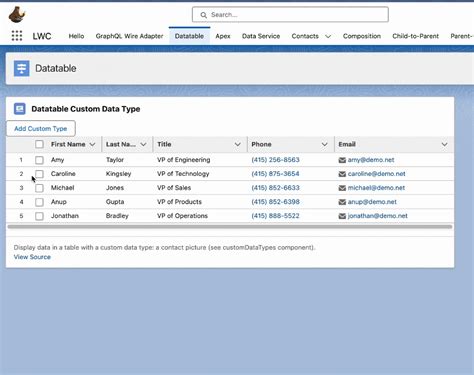474x375 pixels.
Task: Click the search magnifier icon
Action: coord(203,15)
